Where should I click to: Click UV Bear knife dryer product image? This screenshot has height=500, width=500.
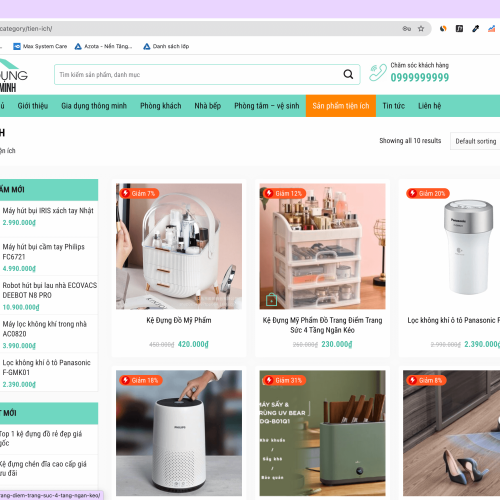pos(322,433)
